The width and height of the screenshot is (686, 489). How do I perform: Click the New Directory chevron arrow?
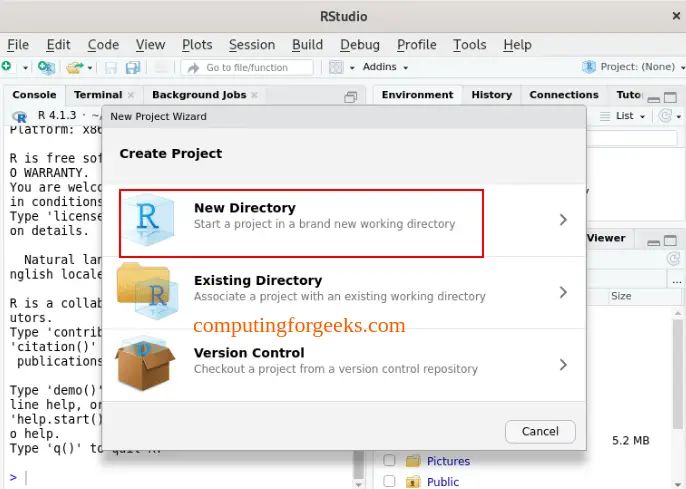563,220
